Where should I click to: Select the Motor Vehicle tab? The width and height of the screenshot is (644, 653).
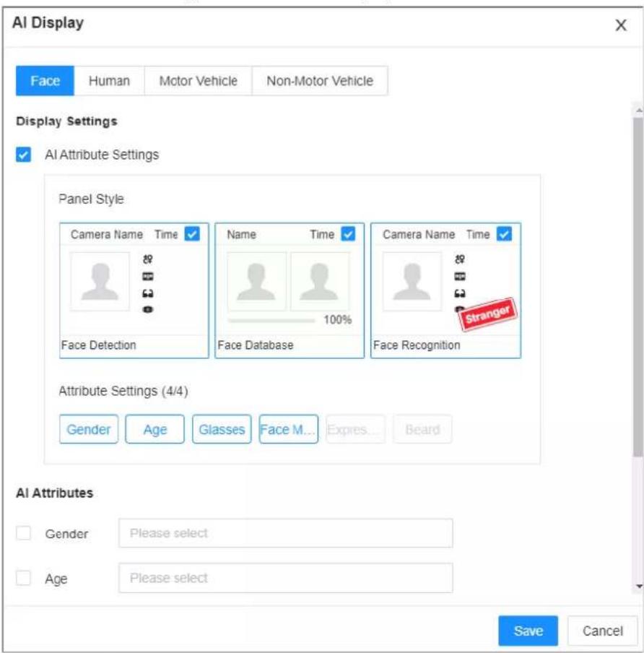pyautogui.click(x=198, y=81)
